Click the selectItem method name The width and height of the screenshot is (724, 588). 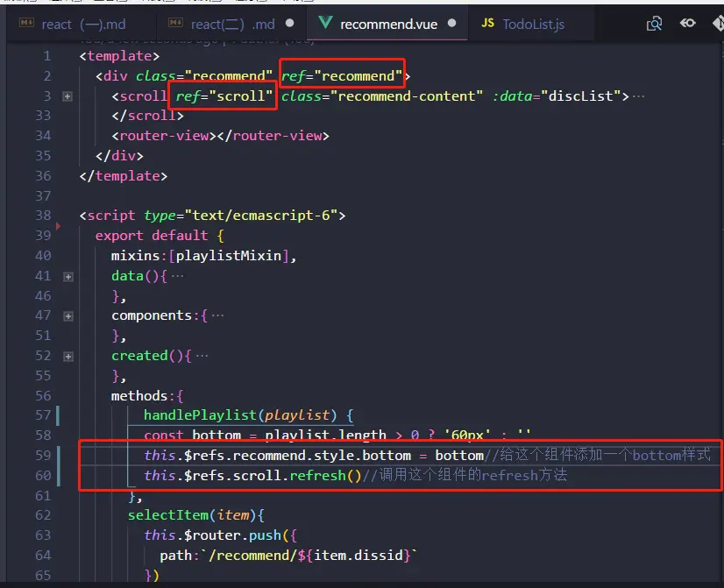(x=168, y=515)
